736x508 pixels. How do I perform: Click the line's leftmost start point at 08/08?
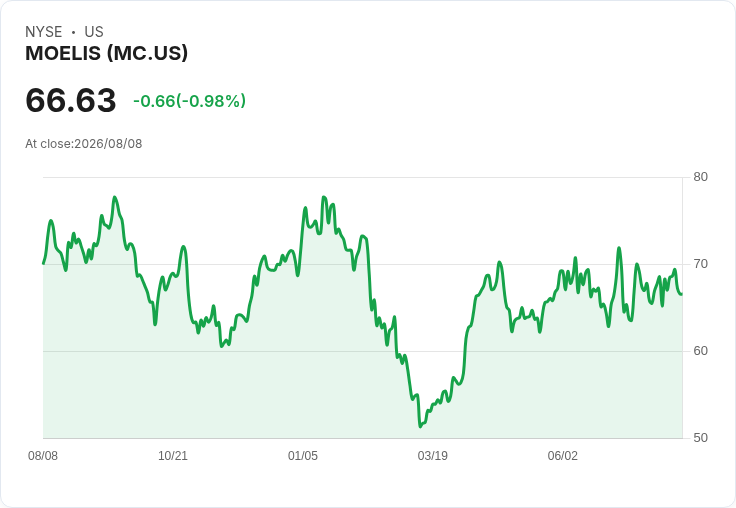[x=44, y=263]
